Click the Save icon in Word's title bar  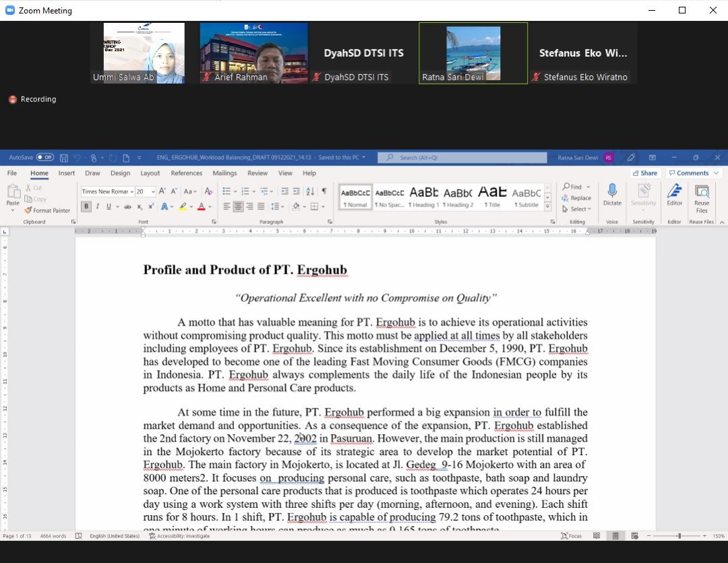pyautogui.click(x=64, y=158)
